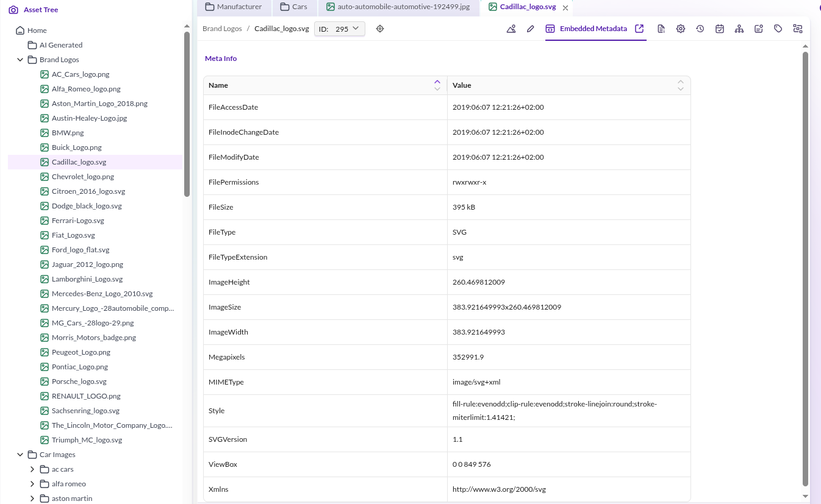Open Triumph_MC_logo.svg in the tree
The height and width of the screenshot is (504, 821).
[x=87, y=440]
